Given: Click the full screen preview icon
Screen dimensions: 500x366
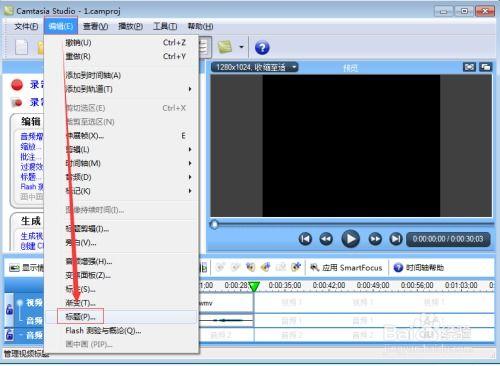Looking at the screenshot, I should coord(469,67).
